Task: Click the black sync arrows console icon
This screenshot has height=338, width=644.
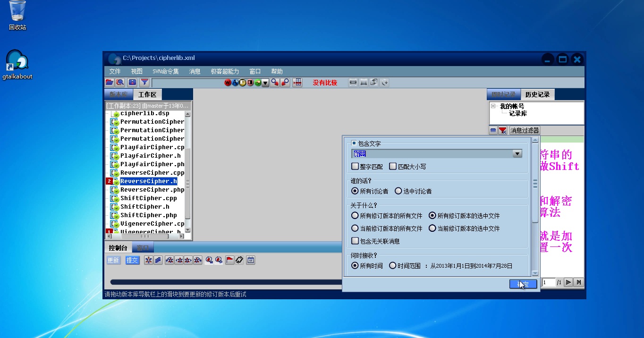Action: pos(239,260)
